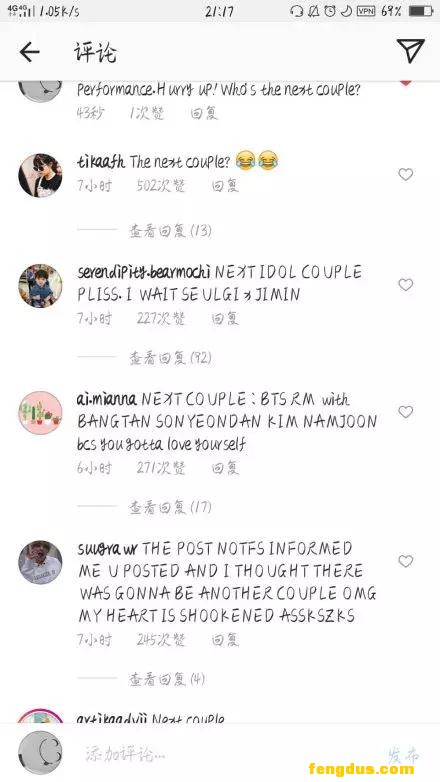The image size is (440, 782).
Task: Reply to tikaafh's comment
Action: click(225, 186)
